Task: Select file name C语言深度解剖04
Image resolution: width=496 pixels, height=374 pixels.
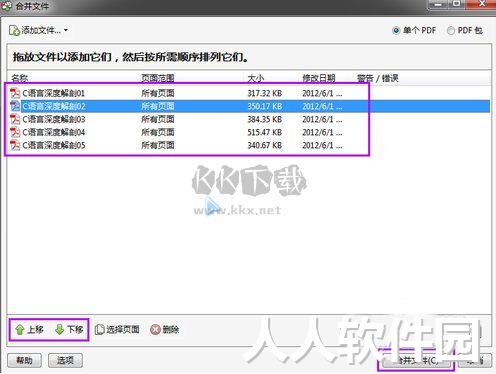Action: click(x=54, y=132)
